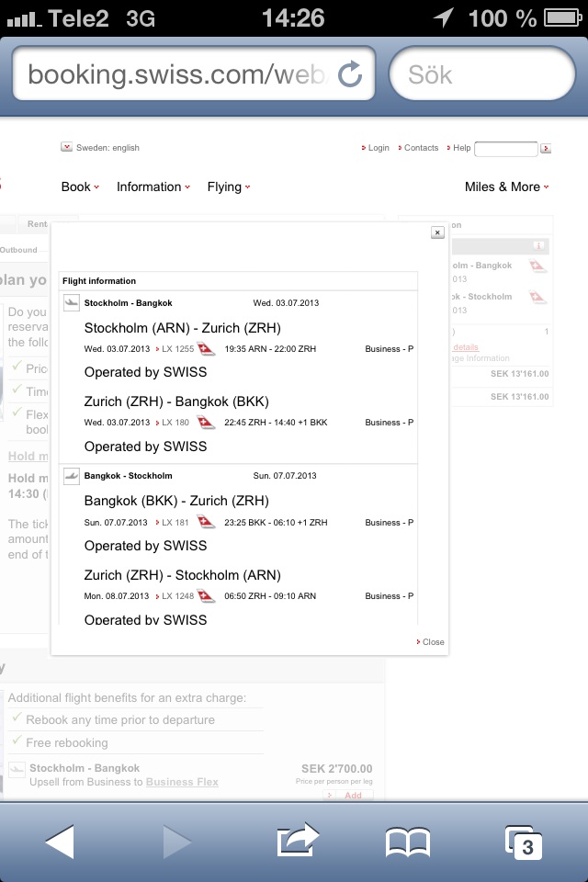
Task: Open the Safari share sheet
Action: coord(297,841)
